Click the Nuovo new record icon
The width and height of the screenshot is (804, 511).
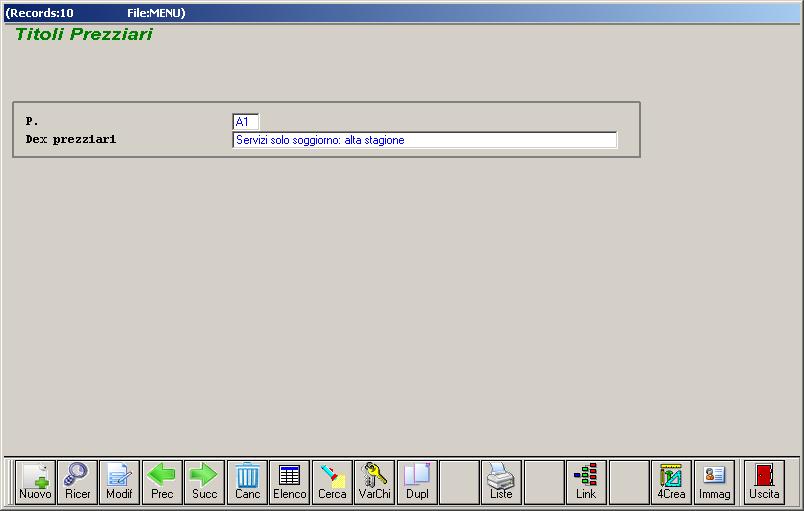tap(35, 482)
